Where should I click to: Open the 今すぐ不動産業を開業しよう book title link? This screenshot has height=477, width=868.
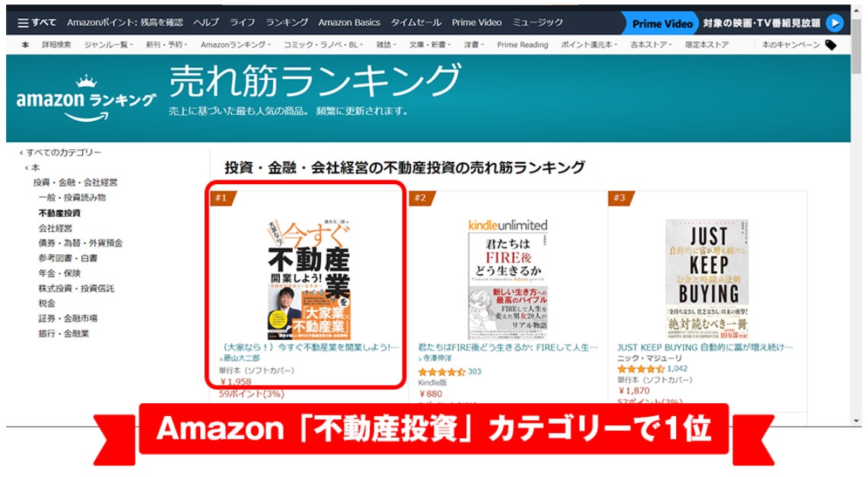pos(310,348)
